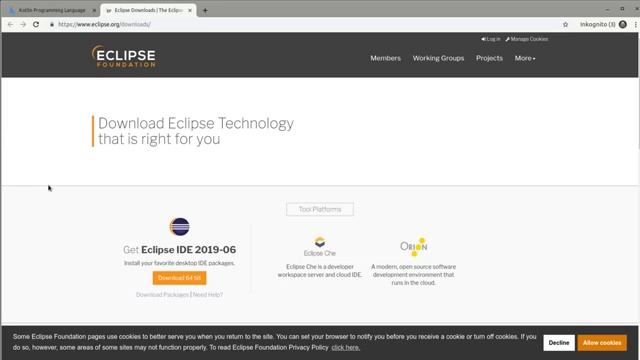Open a new tab with plus button
The height and width of the screenshot is (360, 640).
click(205, 10)
